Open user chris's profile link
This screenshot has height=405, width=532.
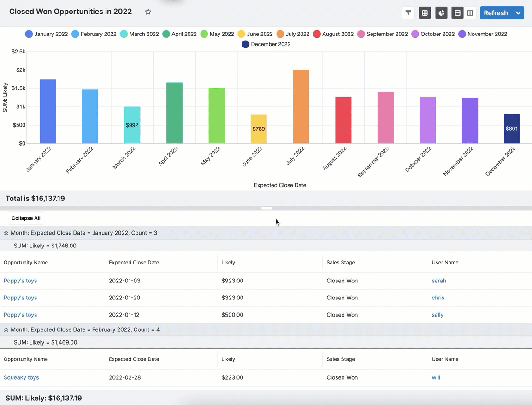(438, 298)
